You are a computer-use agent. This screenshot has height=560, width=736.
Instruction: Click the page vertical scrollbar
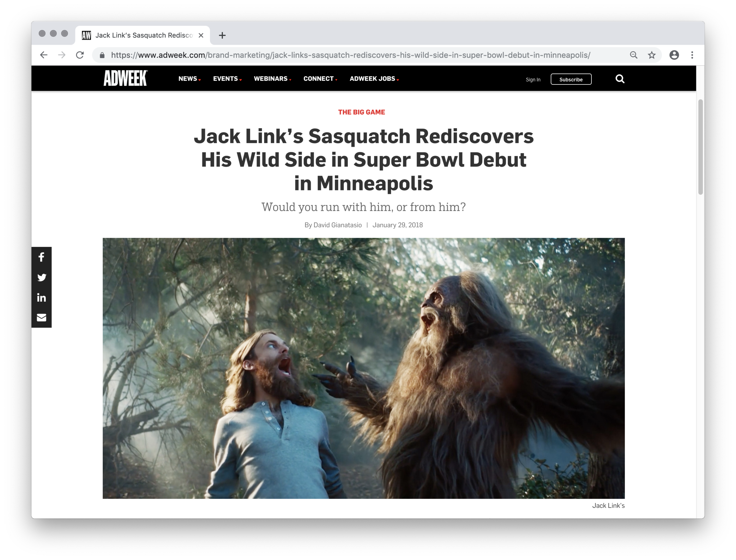[x=700, y=147]
